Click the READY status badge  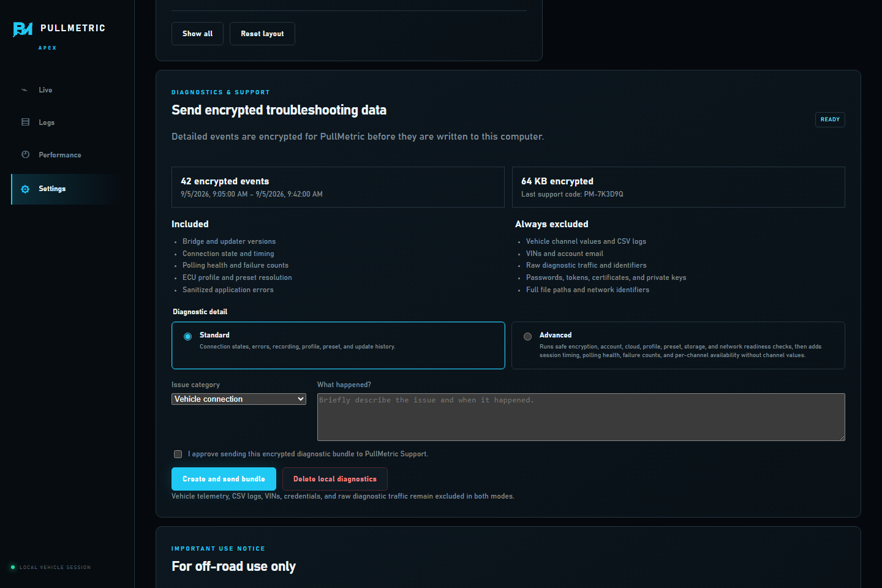[830, 119]
